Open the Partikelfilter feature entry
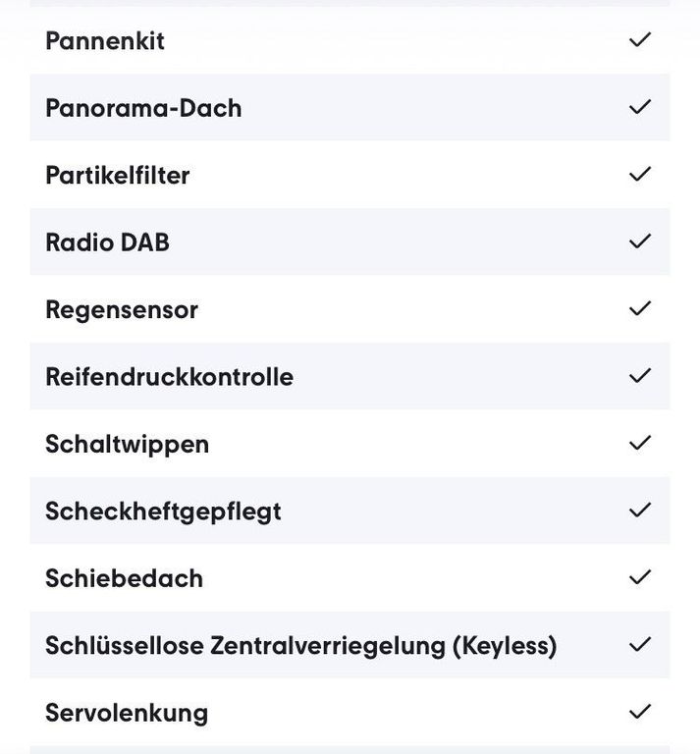The width and height of the screenshot is (700, 754). coord(117,175)
